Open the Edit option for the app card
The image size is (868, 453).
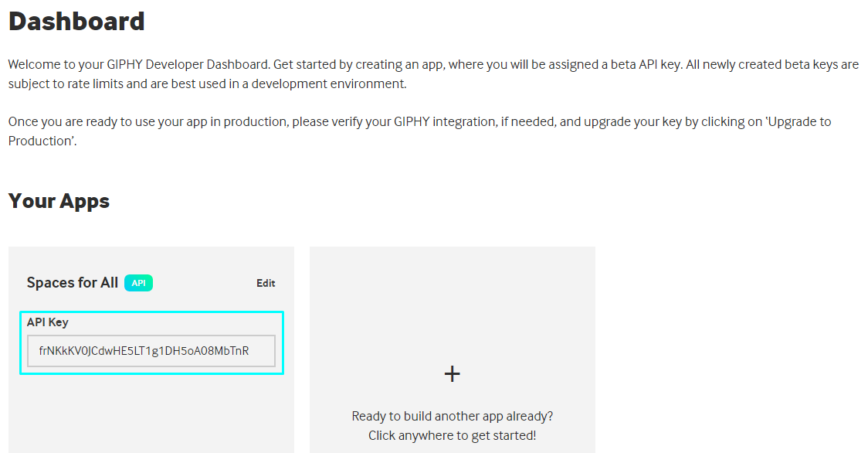(x=266, y=283)
